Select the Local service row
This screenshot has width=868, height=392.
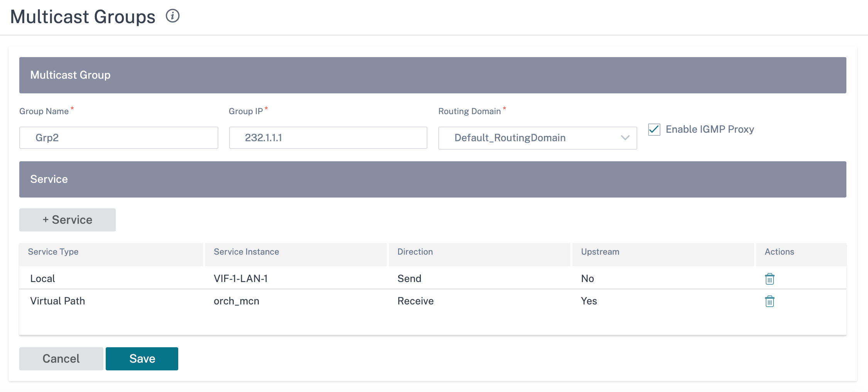point(433,278)
